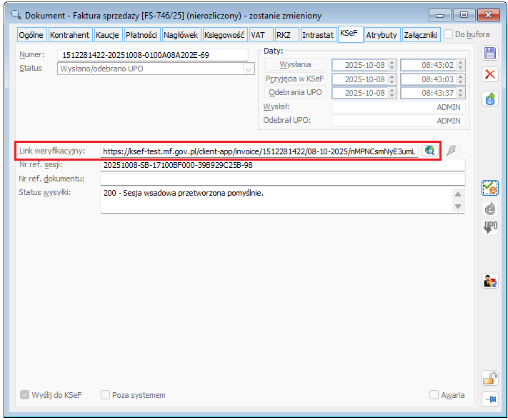Decrease the Odebrania UPO time with the down arrow
Viewport: 508px width, 420px height.
click(460, 96)
